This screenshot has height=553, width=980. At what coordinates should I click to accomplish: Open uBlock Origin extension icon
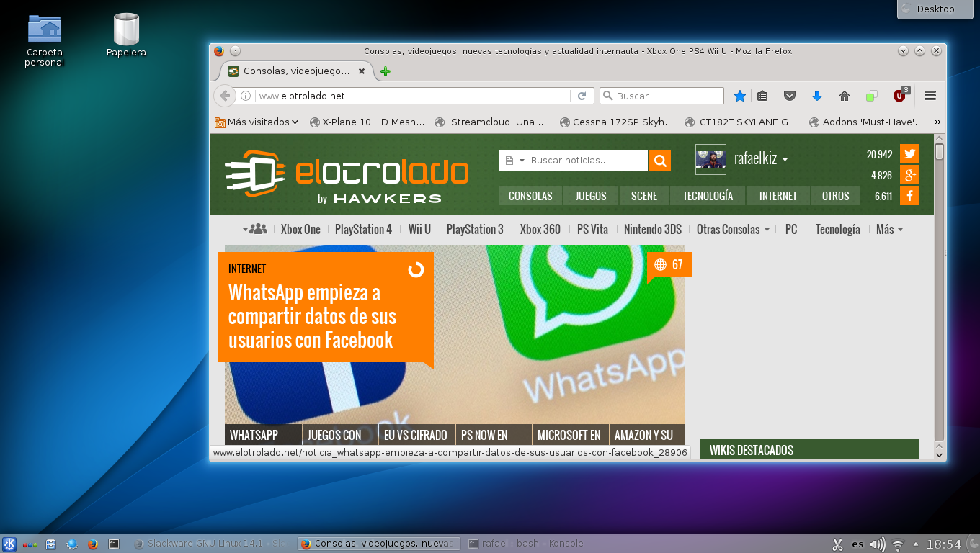(901, 94)
